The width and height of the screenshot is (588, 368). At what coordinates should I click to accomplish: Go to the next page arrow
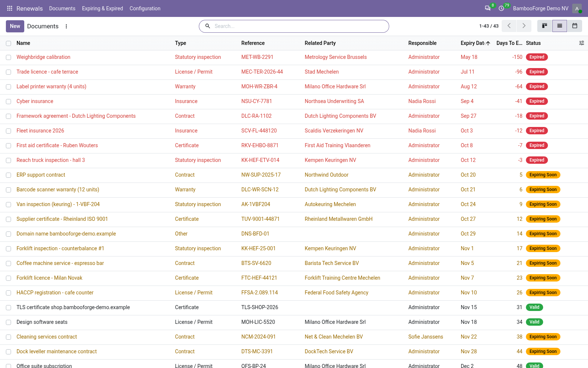coord(524,26)
